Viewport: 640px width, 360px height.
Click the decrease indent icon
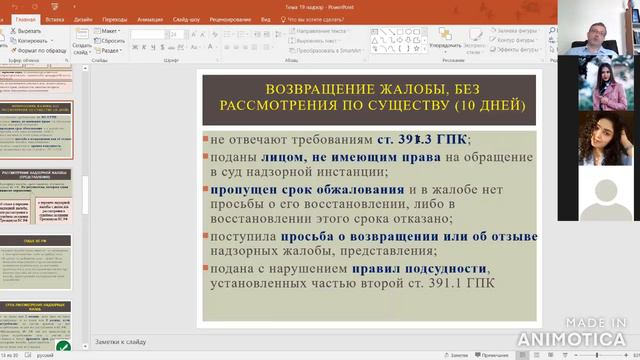click(x=257, y=35)
